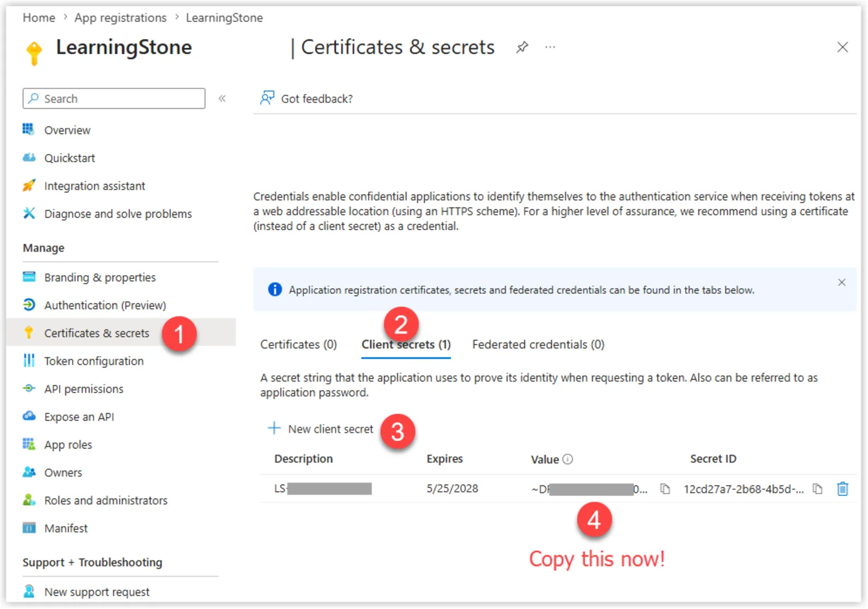Select the Client secrets (1) tab
The height and width of the screenshot is (609, 868).
point(406,345)
